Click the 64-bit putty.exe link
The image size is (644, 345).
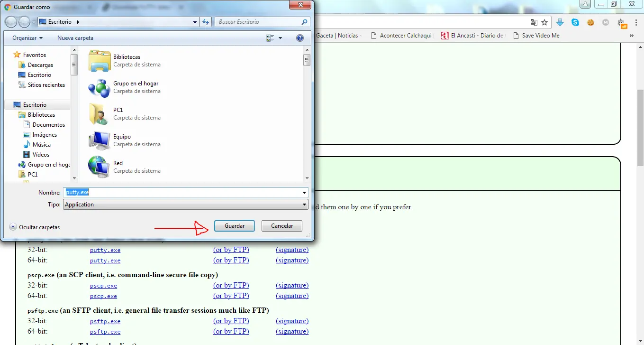coord(105,261)
